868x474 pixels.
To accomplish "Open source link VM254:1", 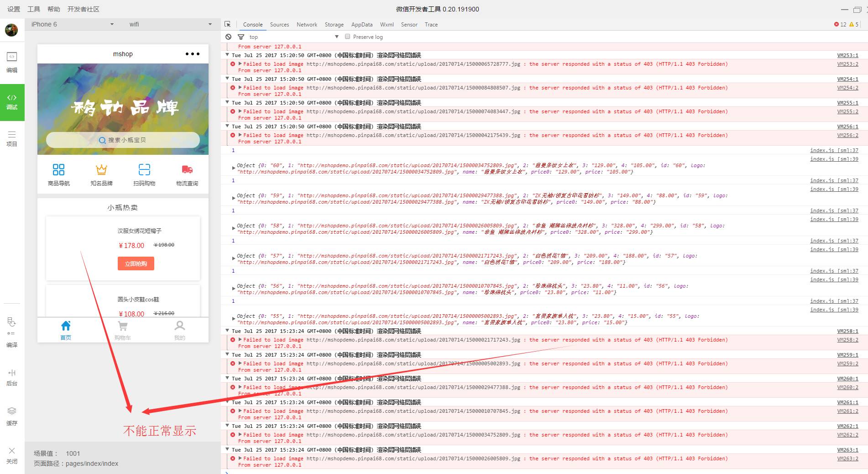I will pos(847,79).
